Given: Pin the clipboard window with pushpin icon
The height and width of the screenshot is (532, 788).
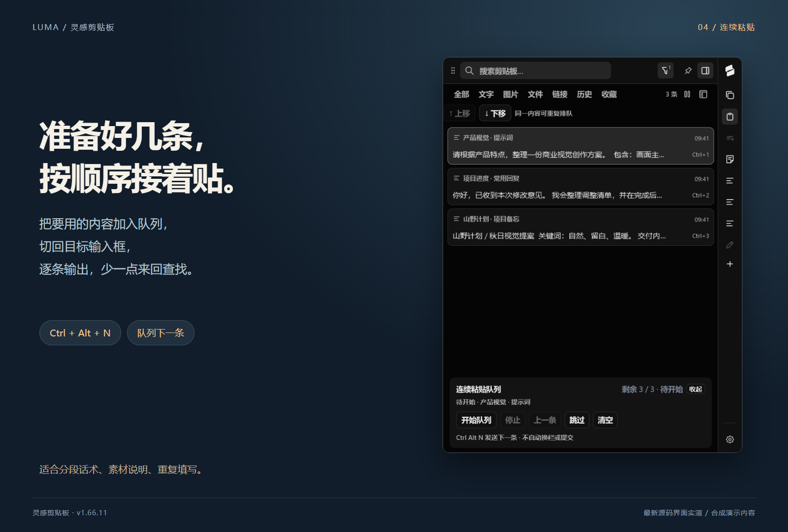Looking at the screenshot, I should coord(688,70).
